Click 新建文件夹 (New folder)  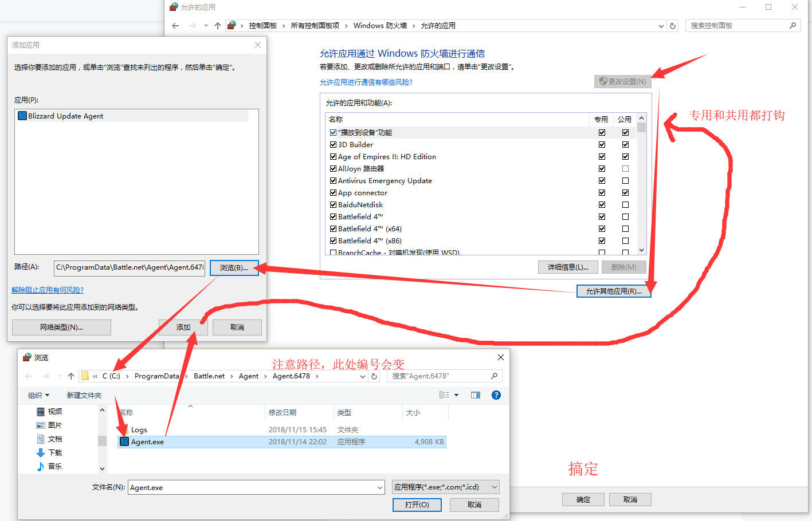[x=84, y=395]
